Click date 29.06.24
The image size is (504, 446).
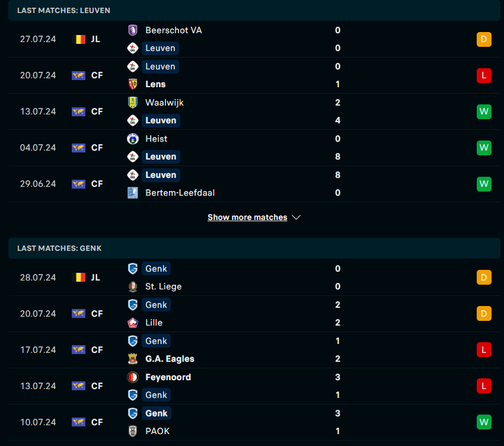pos(38,184)
